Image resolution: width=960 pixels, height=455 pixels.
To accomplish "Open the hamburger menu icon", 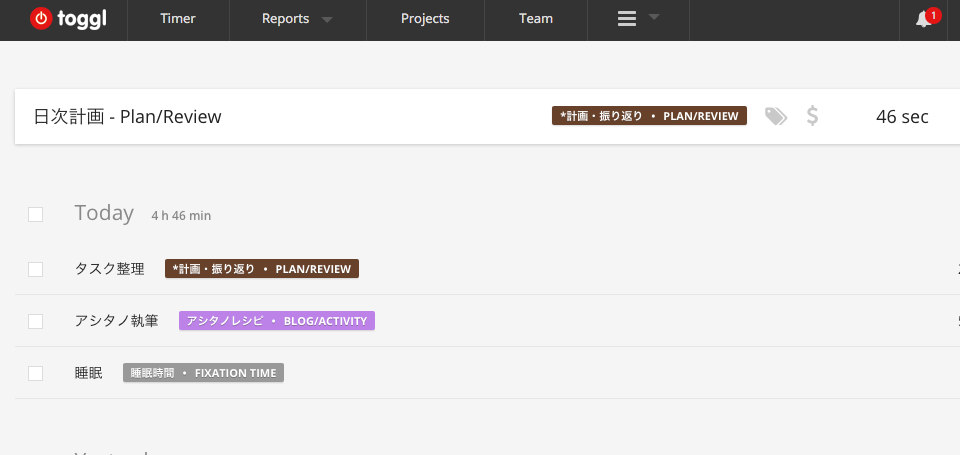I will (x=627, y=19).
